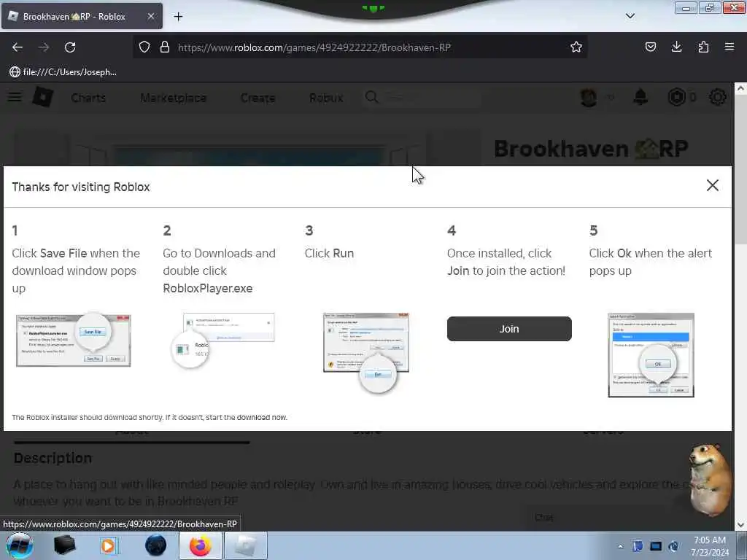Click the Join button in step 4

pos(508,329)
